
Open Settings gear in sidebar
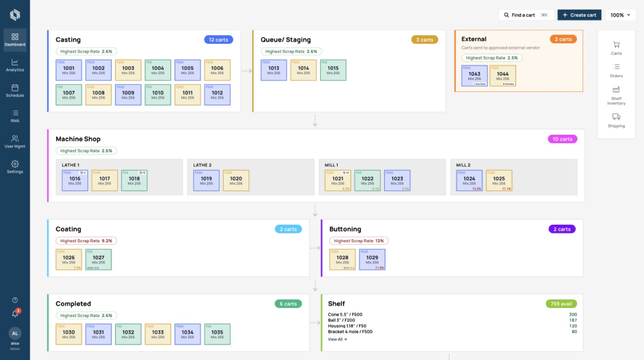tap(15, 167)
